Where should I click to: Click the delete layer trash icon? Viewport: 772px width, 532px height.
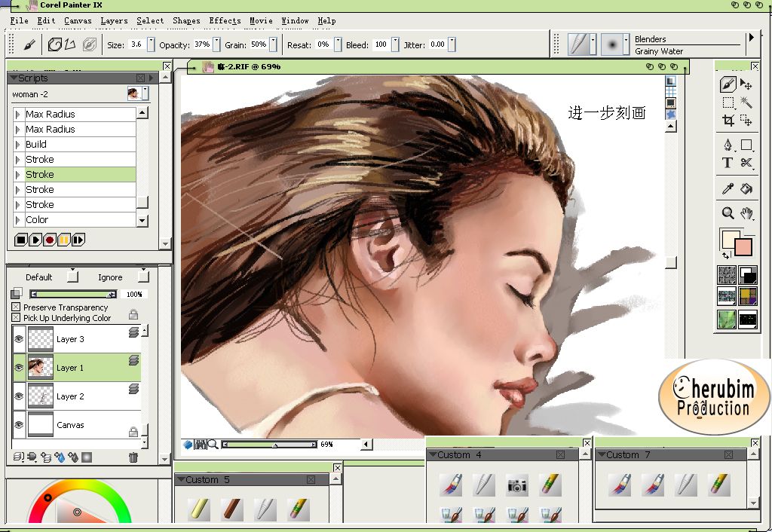(x=133, y=457)
